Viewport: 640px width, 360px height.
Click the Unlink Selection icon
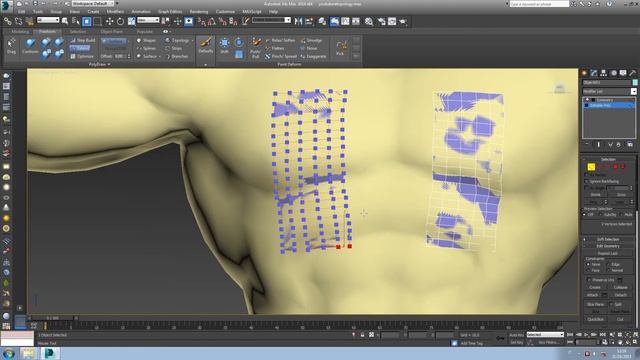[x=18, y=21]
